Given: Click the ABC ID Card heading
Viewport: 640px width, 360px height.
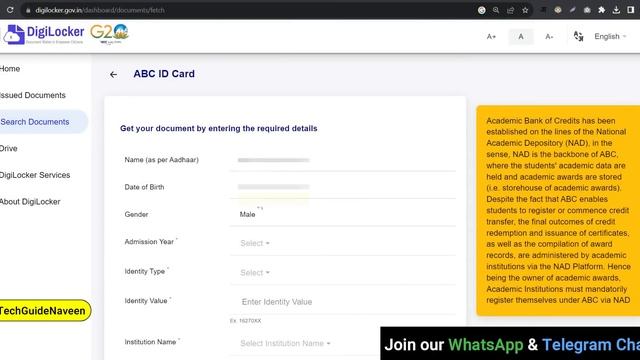Looking at the screenshot, I should pyautogui.click(x=164, y=74).
